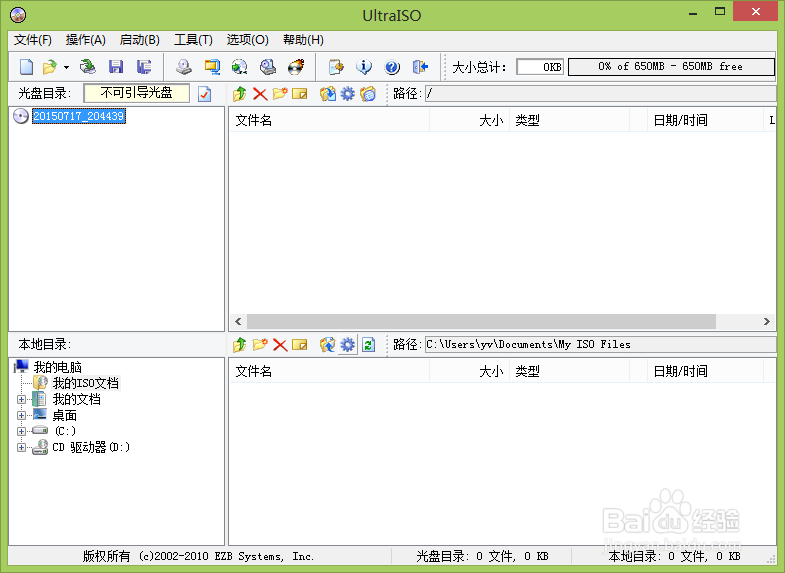The width and height of the screenshot is (785, 573).
Task: Click the Mount to Virtual Drive icon
Action: coord(268,67)
